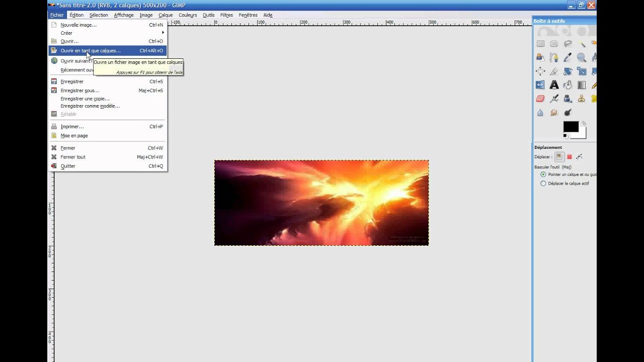644x362 pixels.
Task: Select the Rotate tool
Action: click(568, 71)
